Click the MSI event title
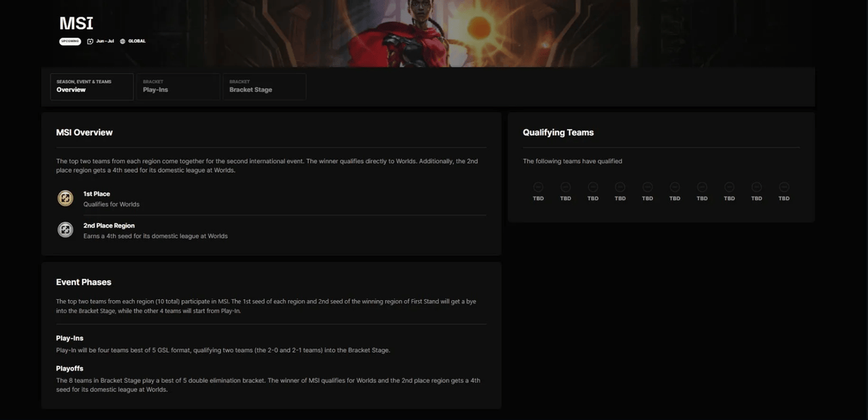 click(x=77, y=23)
